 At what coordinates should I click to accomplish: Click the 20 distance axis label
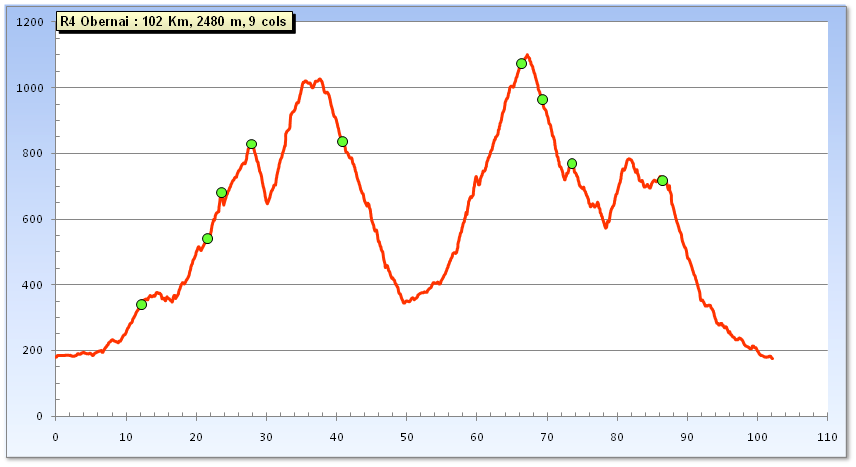196,437
